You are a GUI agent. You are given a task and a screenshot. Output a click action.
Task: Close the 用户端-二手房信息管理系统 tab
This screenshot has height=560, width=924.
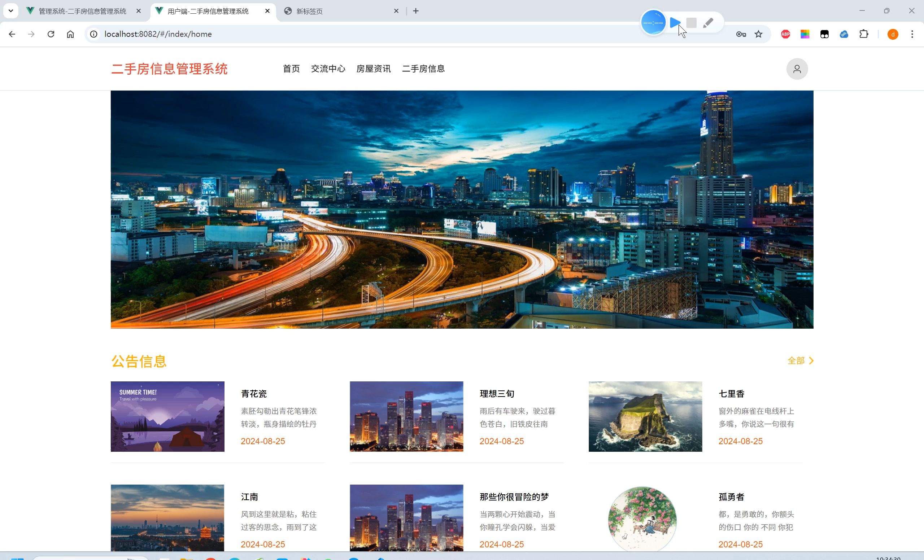point(267,11)
